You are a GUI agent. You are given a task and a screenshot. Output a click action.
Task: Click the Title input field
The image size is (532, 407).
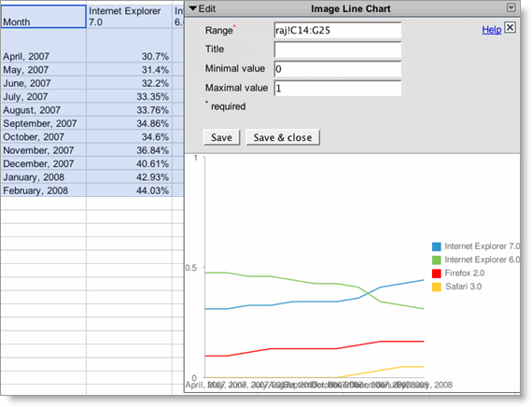pyautogui.click(x=338, y=49)
